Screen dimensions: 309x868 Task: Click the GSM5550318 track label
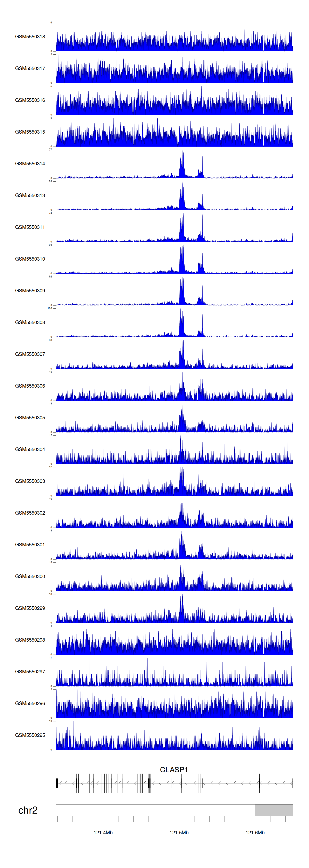point(30,37)
